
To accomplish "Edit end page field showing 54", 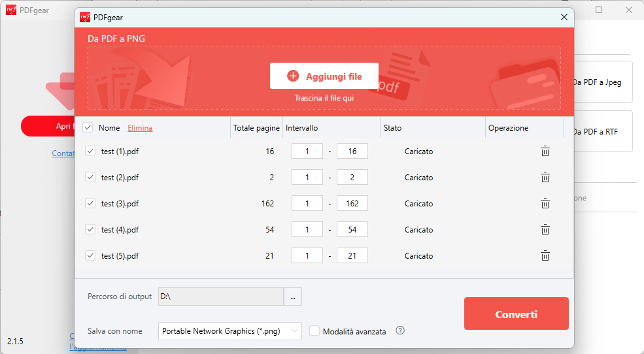I will pyautogui.click(x=352, y=229).
